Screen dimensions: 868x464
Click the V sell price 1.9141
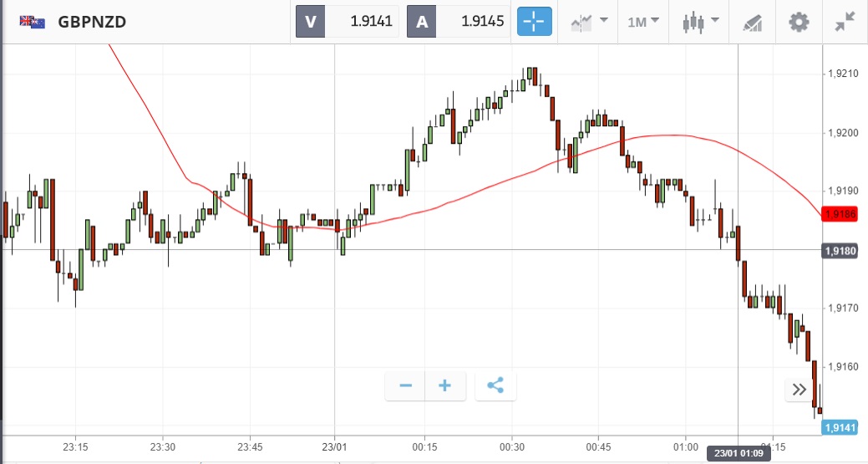pyautogui.click(x=348, y=22)
